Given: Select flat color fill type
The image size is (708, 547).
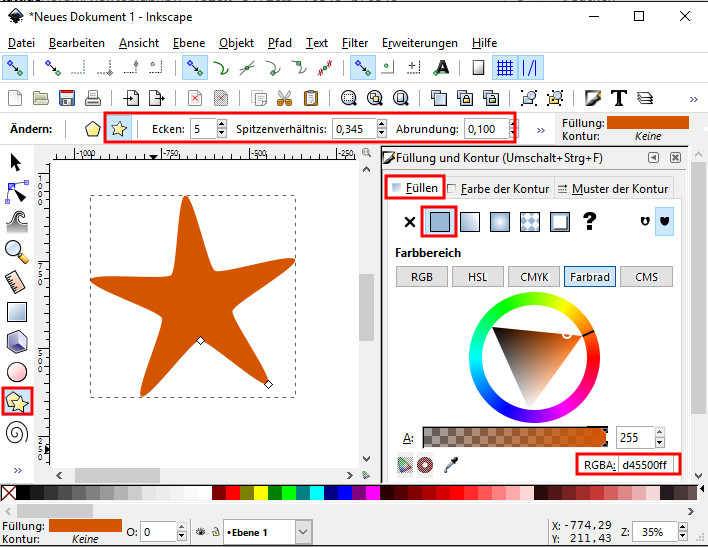Looking at the screenshot, I should click(441, 222).
